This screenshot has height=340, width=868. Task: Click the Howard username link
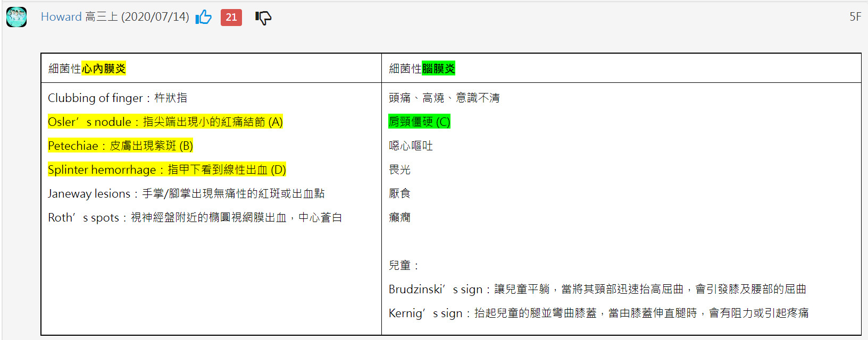(61, 17)
